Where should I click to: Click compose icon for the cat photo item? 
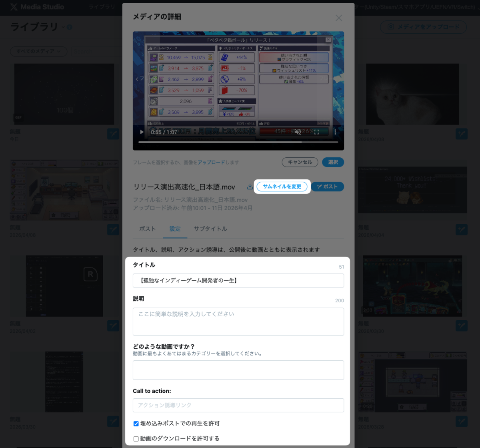point(462,134)
